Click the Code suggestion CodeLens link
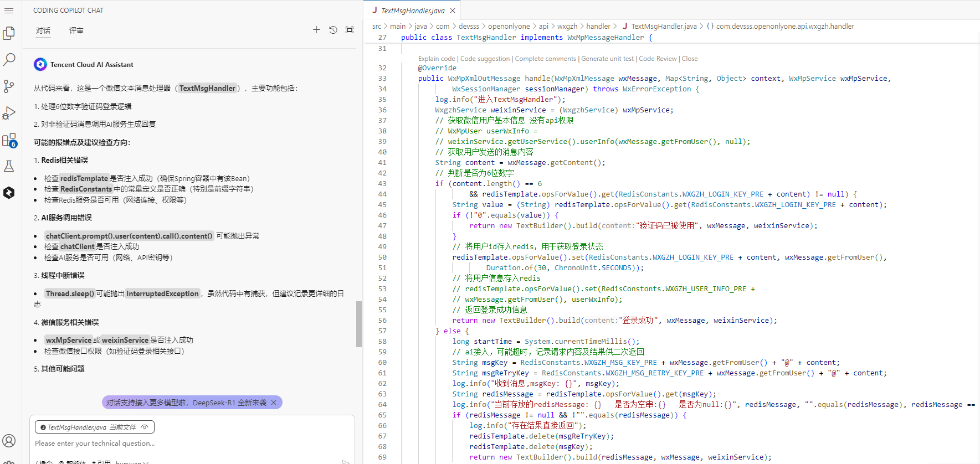Viewport: 980px width, 464px height. click(485, 59)
